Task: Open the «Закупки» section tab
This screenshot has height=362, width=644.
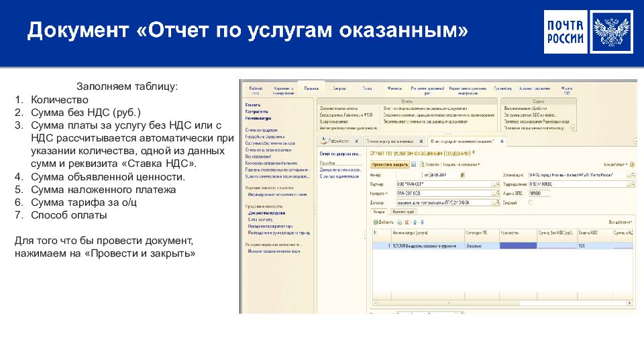Action: click(339, 88)
